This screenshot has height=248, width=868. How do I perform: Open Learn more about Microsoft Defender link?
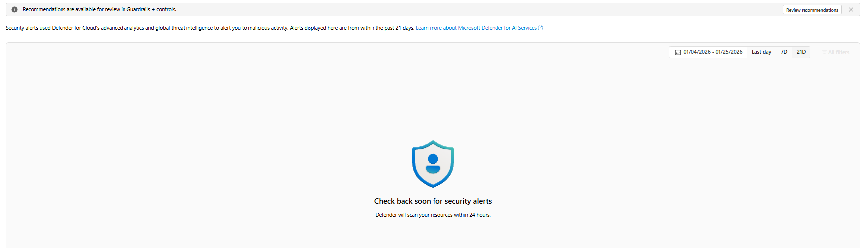[x=476, y=28]
